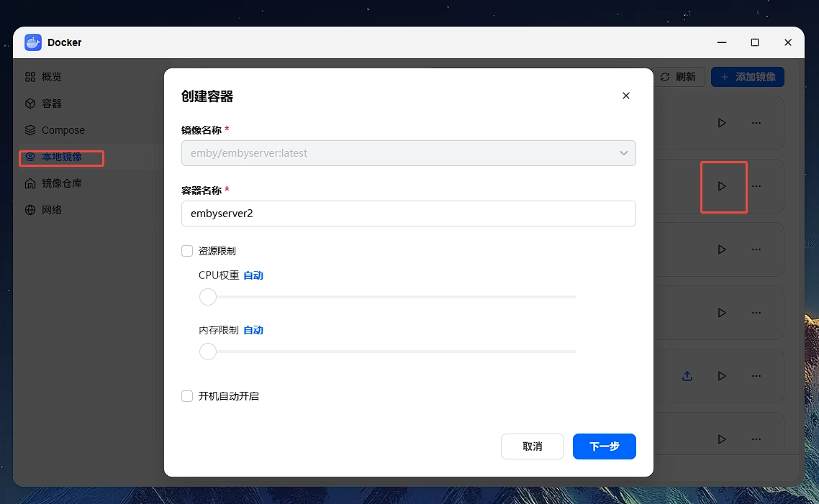Image resolution: width=819 pixels, height=504 pixels.
Task: Close the 创建容器 dialog
Action: [625, 96]
